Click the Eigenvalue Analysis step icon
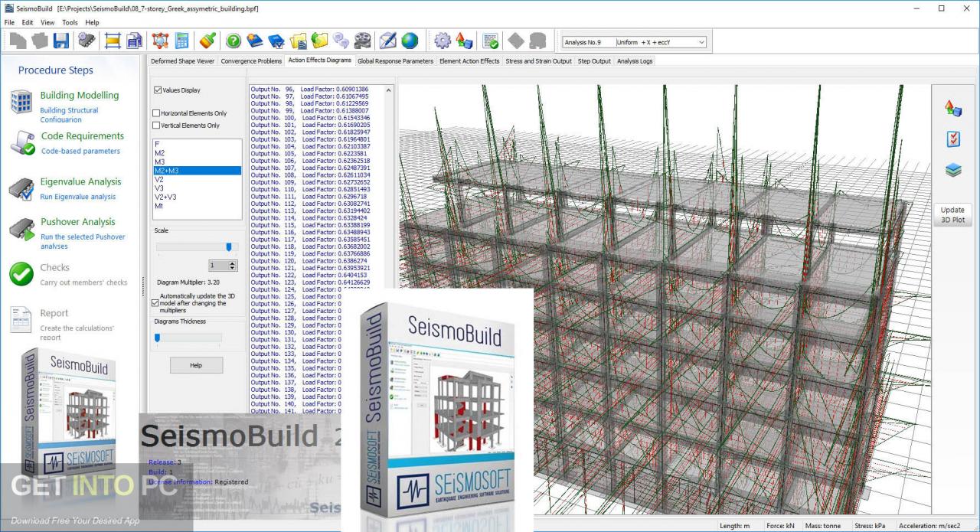Screen dimensions: 980x532 coord(21,189)
